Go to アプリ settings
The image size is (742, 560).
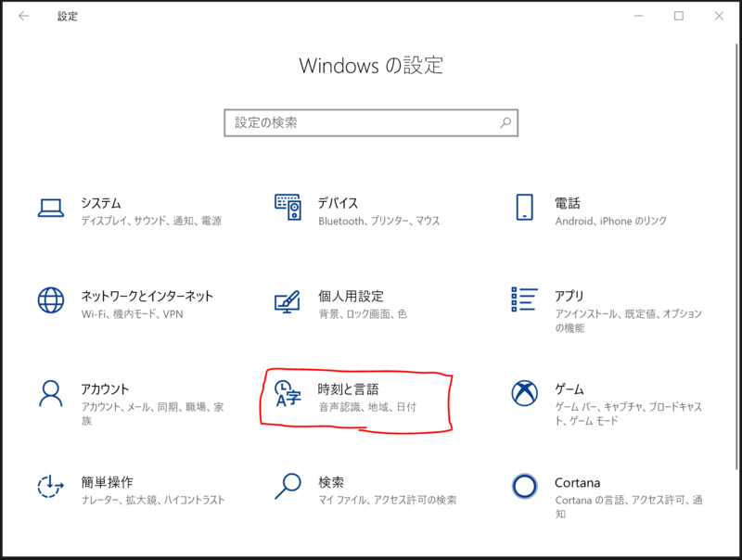[x=569, y=296]
